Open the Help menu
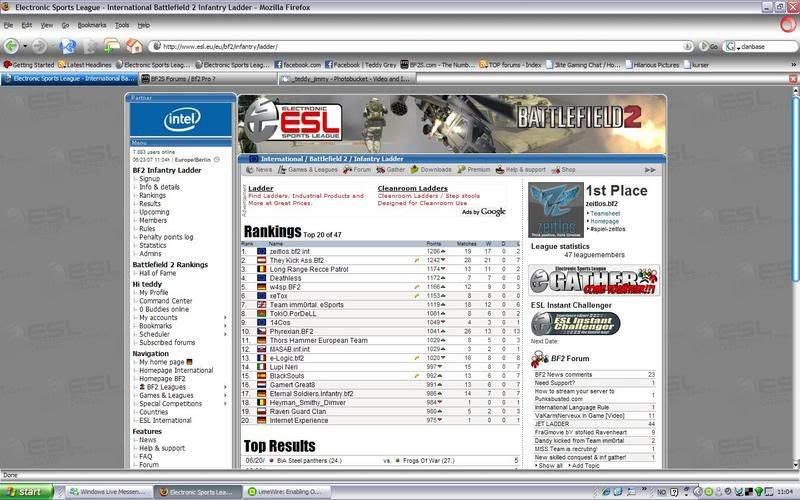Image resolution: width=800 pixels, height=500 pixels. tap(144, 25)
